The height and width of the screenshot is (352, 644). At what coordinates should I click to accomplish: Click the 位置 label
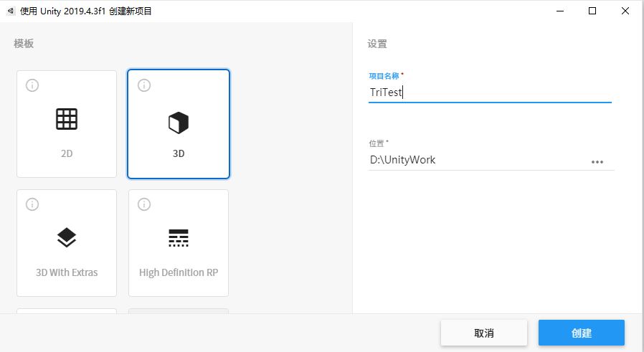(377, 143)
